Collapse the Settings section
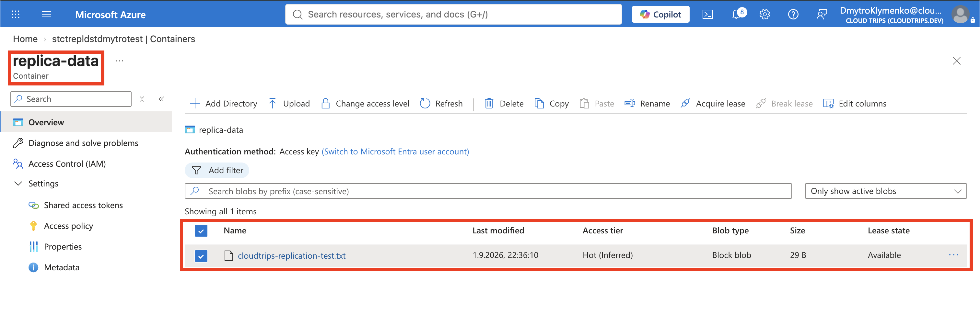Screen dimensions: 980x325 click(18, 183)
